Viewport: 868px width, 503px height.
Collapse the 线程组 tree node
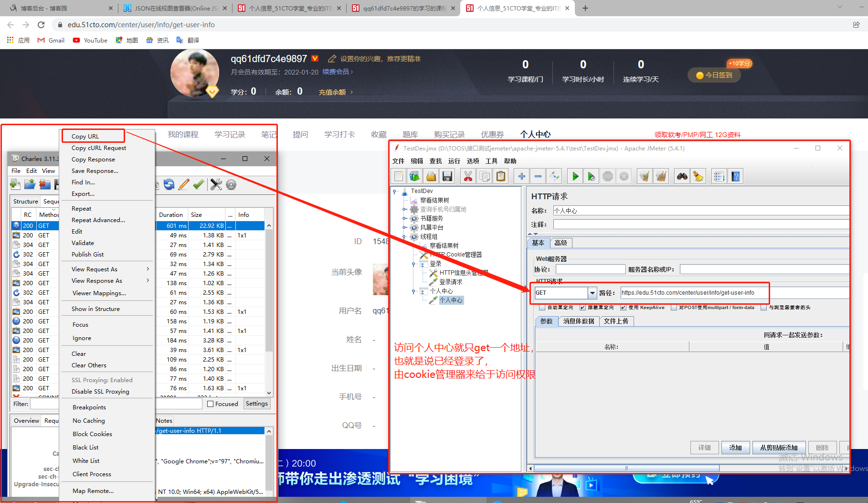(404, 236)
